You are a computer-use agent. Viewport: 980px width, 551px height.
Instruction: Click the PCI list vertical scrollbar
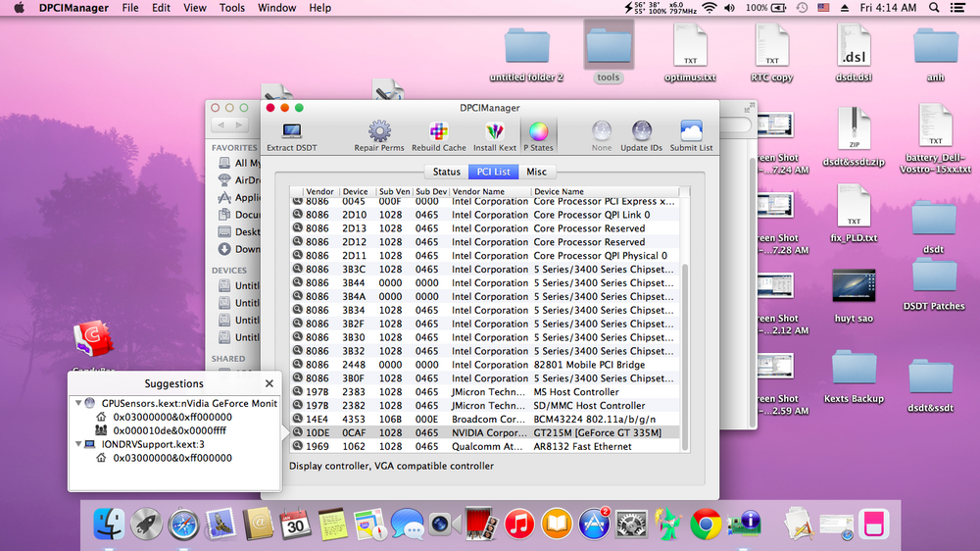click(685, 357)
